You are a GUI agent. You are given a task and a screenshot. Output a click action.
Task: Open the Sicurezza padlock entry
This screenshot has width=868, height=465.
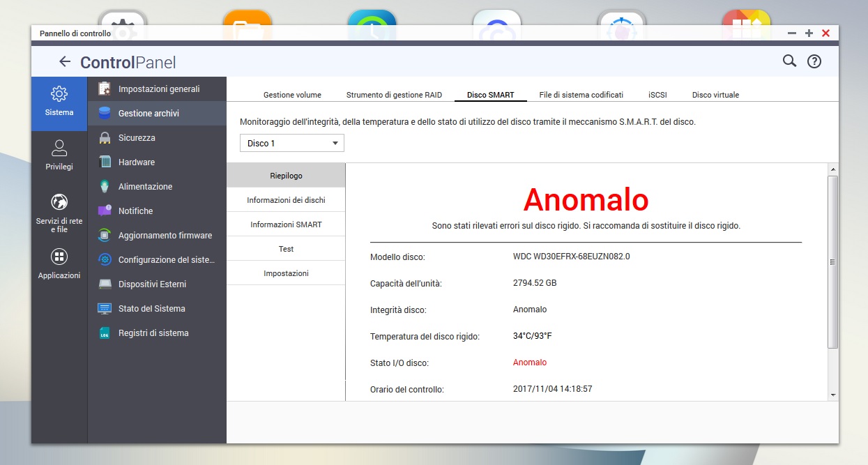[x=137, y=138]
